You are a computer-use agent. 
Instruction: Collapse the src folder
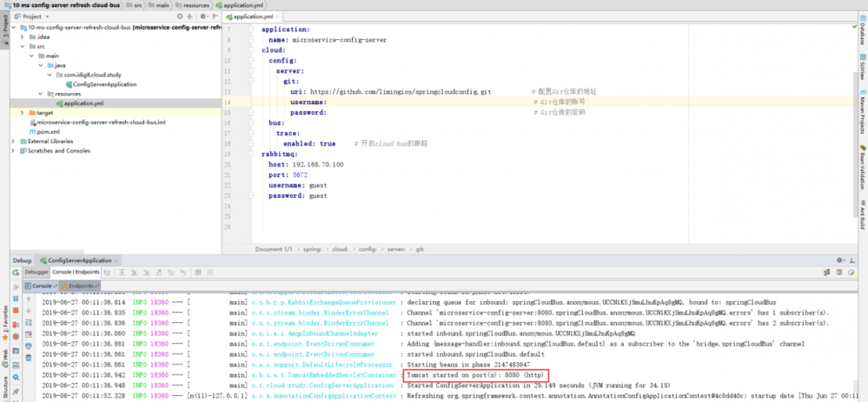click(x=22, y=46)
